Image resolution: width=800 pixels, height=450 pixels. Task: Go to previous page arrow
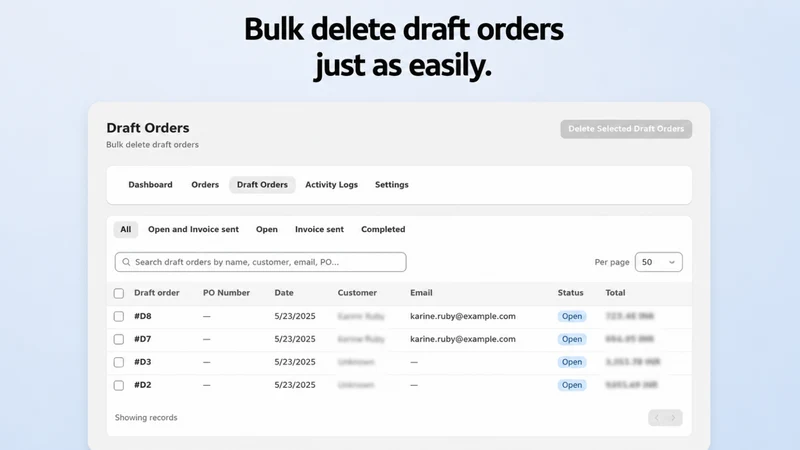click(657, 418)
